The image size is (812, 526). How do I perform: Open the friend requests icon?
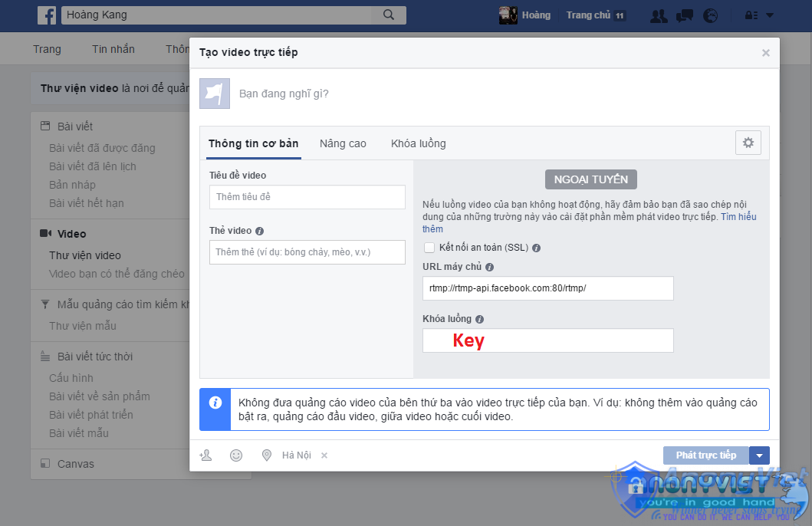tap(659, 16)
